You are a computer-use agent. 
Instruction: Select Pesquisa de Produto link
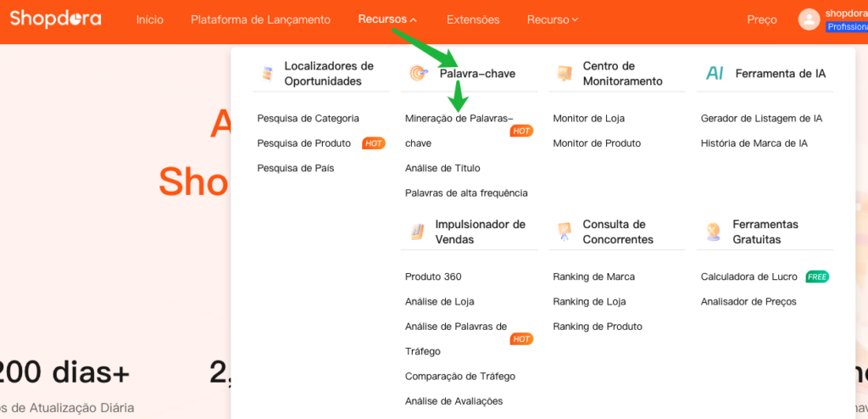303,143
